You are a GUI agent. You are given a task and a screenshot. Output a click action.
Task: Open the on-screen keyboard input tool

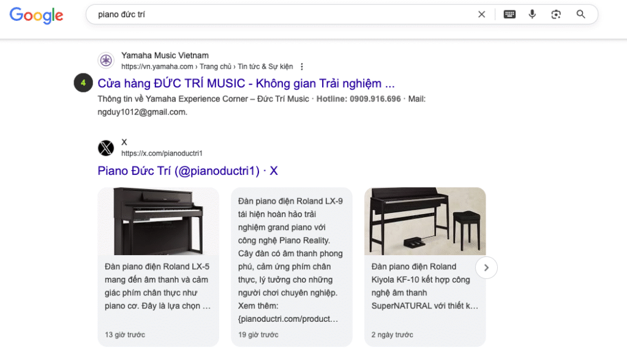pos(509,15)
